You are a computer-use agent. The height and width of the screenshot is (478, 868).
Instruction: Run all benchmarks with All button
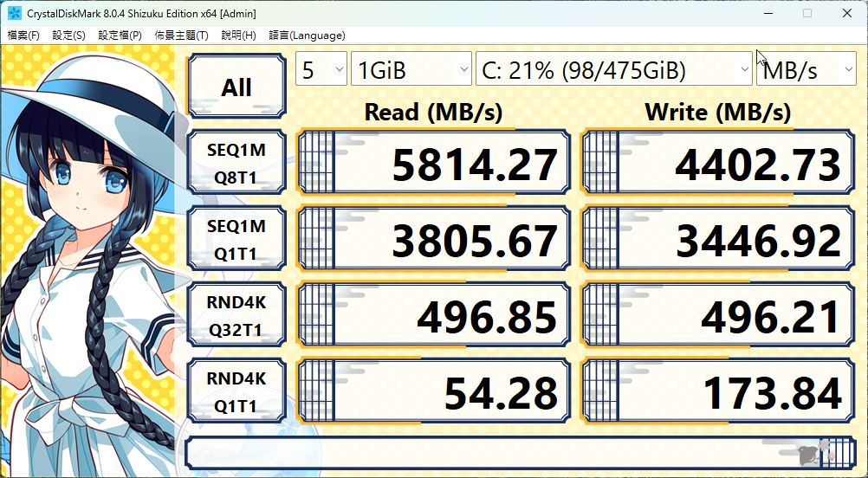pyautogui.click(x=236, y=86)
